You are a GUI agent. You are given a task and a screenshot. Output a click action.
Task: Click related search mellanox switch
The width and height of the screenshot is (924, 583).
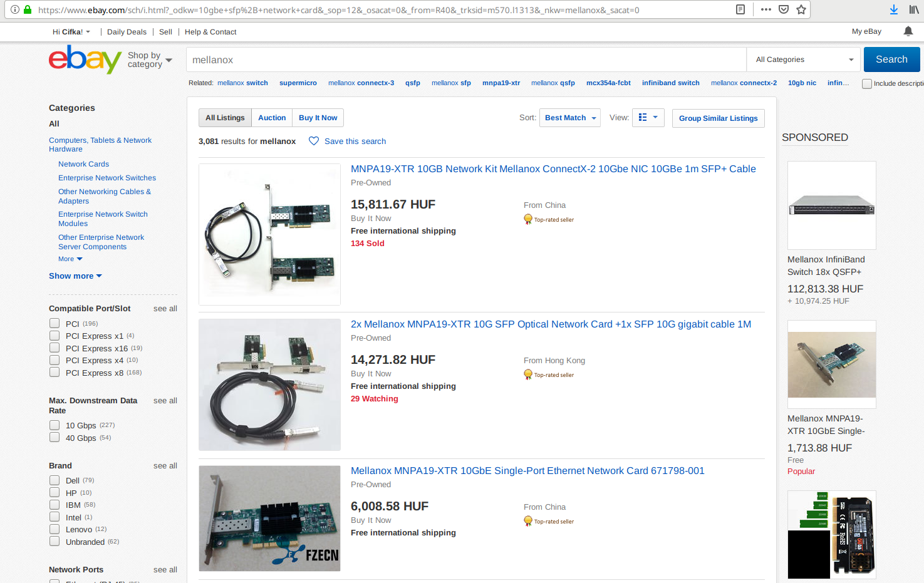(242, 83)
